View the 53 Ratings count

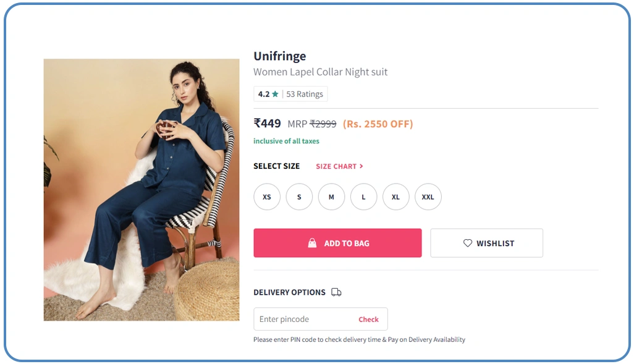coord(305,95)
